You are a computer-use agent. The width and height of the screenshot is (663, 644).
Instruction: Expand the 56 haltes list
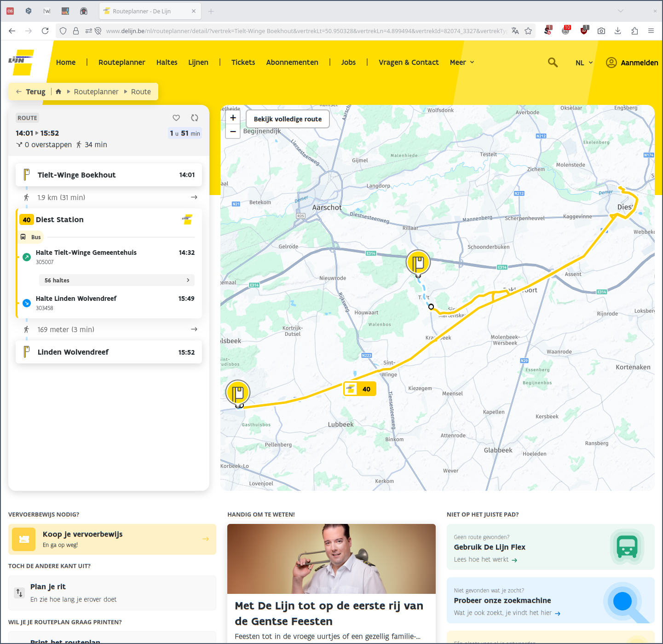(x=117, y=280)
